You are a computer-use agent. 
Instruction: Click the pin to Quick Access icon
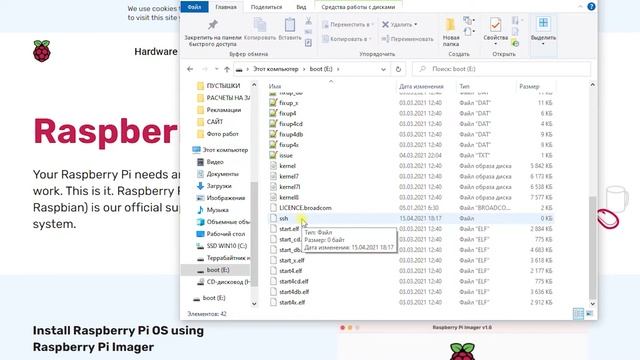213,25
